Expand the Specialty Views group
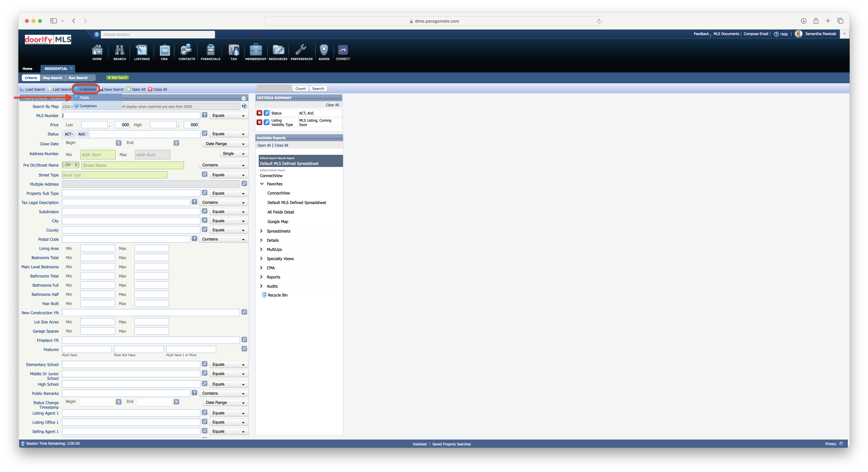868x472 pixels. [262, 259]
